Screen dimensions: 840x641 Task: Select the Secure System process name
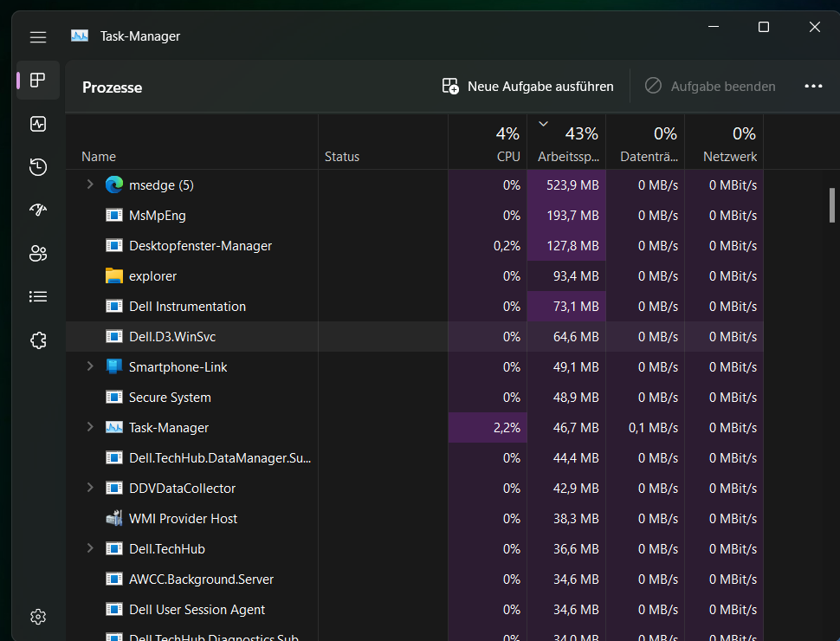click(x=170, y=397)
